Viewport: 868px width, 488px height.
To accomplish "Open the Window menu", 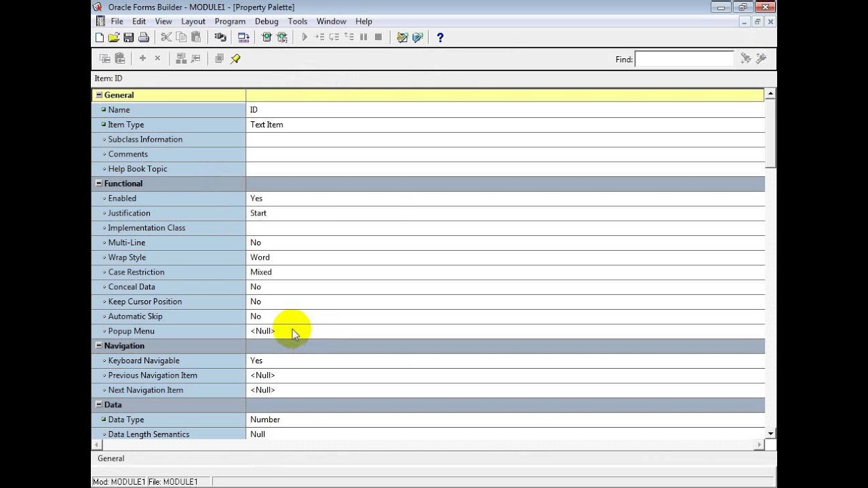I will coord(332,21).
